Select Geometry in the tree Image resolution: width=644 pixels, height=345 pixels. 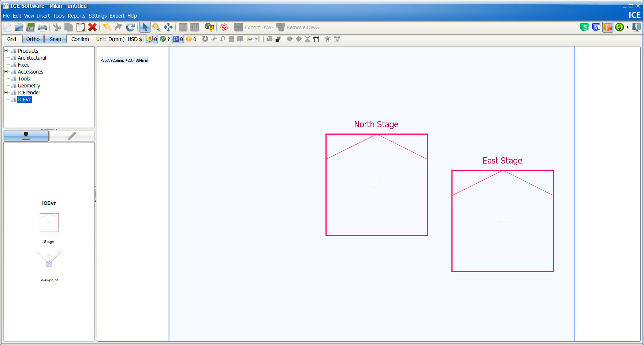pyautogui.click(x=29, y=86)
